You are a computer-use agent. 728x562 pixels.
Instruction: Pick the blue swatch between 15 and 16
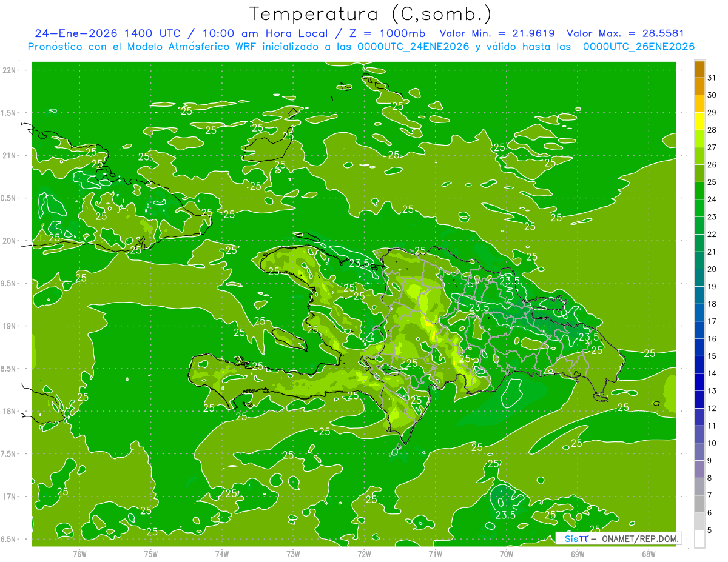click(699, 348)
